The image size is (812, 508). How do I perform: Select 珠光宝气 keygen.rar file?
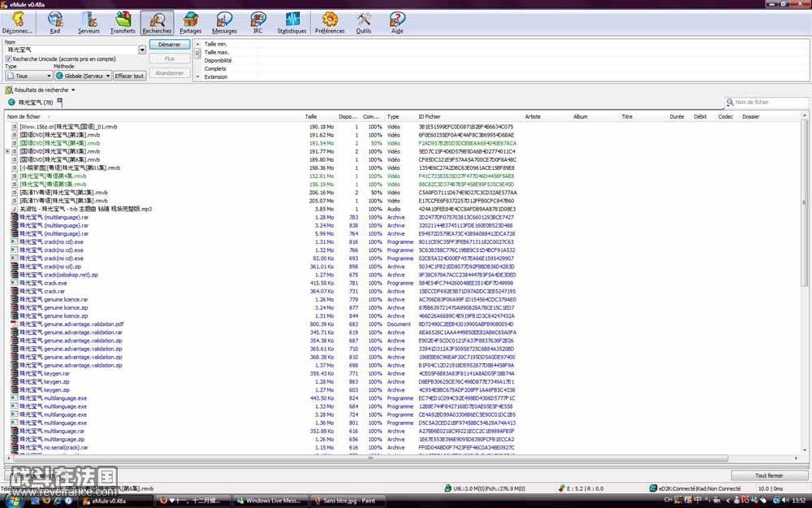45,373
